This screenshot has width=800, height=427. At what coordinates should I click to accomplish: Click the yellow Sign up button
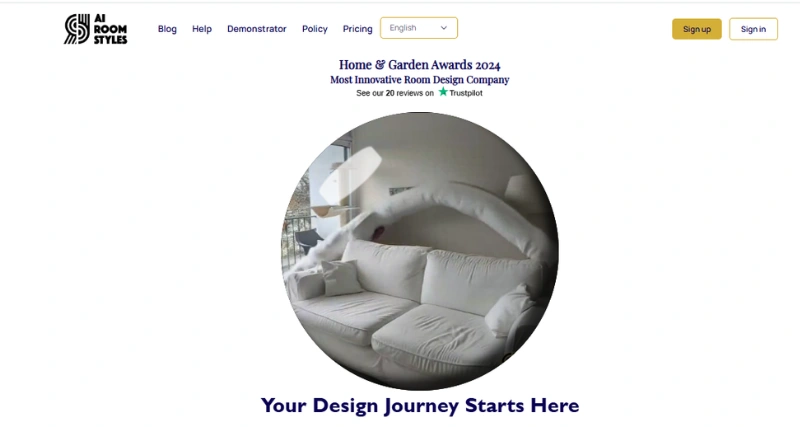[x=696, y=29]
